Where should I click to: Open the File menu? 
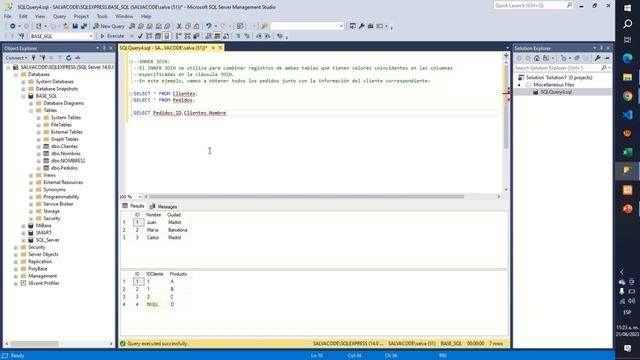point(8,16)
